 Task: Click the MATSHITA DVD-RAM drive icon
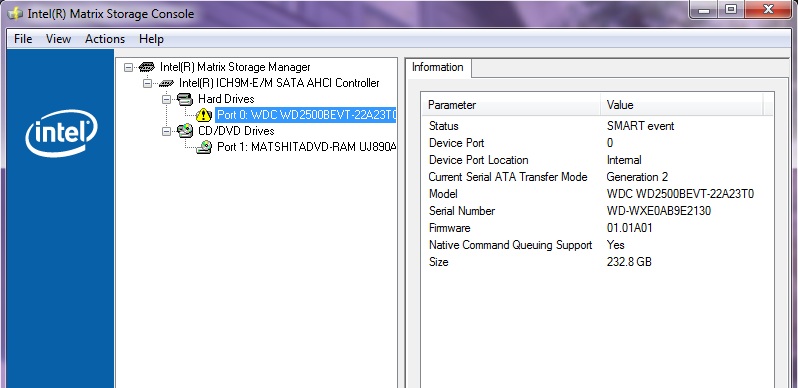pyautogui.click(x=204, y=147)
